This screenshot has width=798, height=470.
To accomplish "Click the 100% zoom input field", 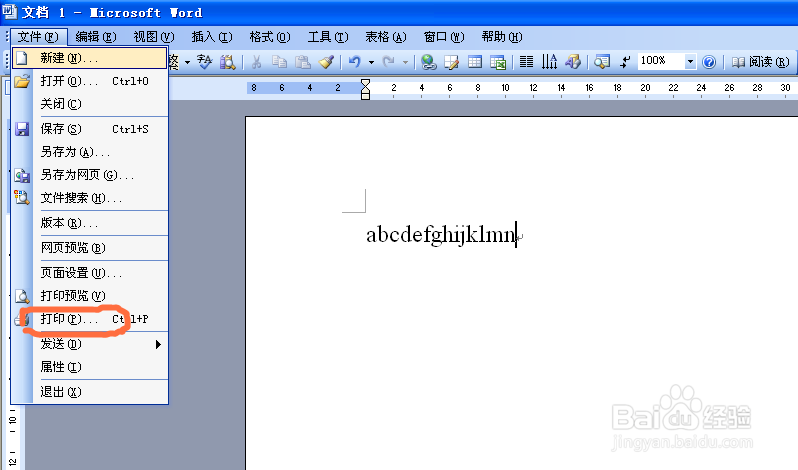I will point(661,61).
